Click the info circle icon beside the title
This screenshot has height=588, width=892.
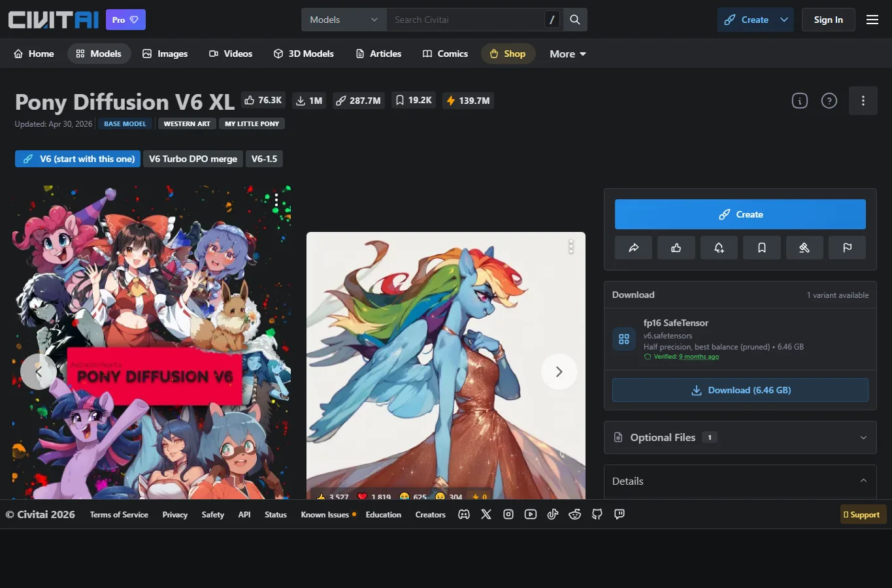[x=800, y=101]
